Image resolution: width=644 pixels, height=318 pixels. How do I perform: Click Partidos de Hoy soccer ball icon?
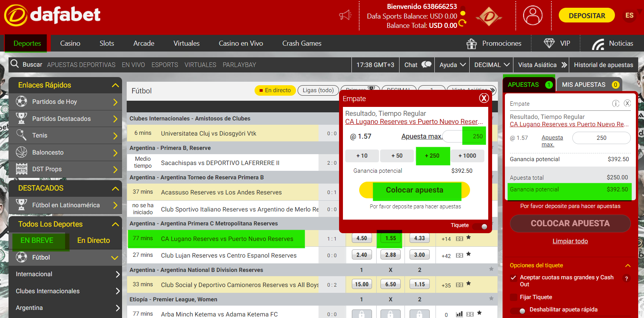tap(21, 101)
